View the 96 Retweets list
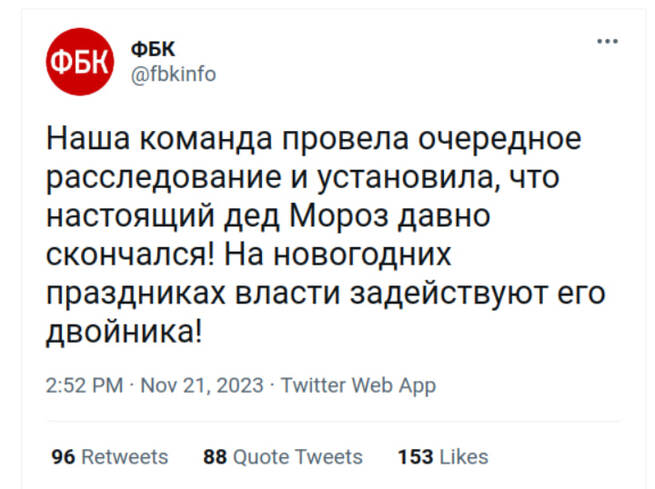 pyautogui.click(x=109, y=457)
